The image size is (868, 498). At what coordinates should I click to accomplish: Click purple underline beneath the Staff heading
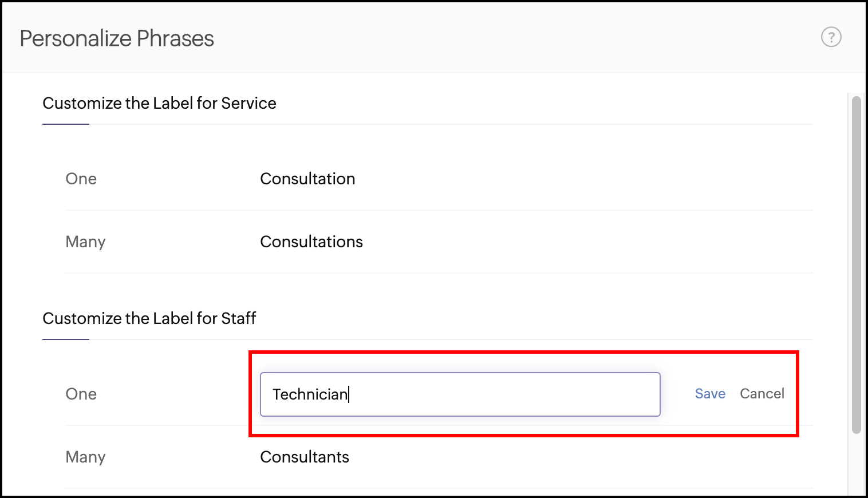click(66, 339)
